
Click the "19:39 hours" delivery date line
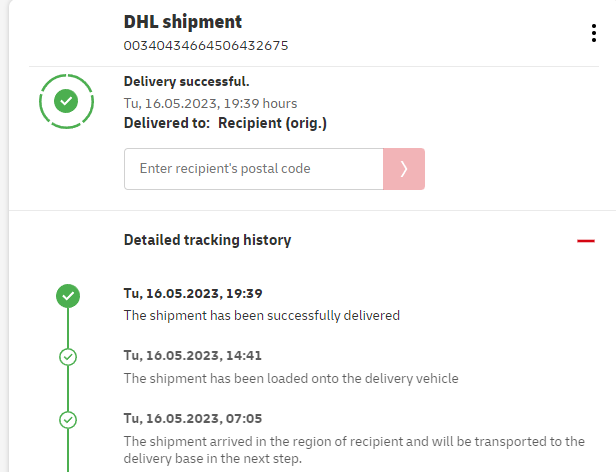coord(210,103)
